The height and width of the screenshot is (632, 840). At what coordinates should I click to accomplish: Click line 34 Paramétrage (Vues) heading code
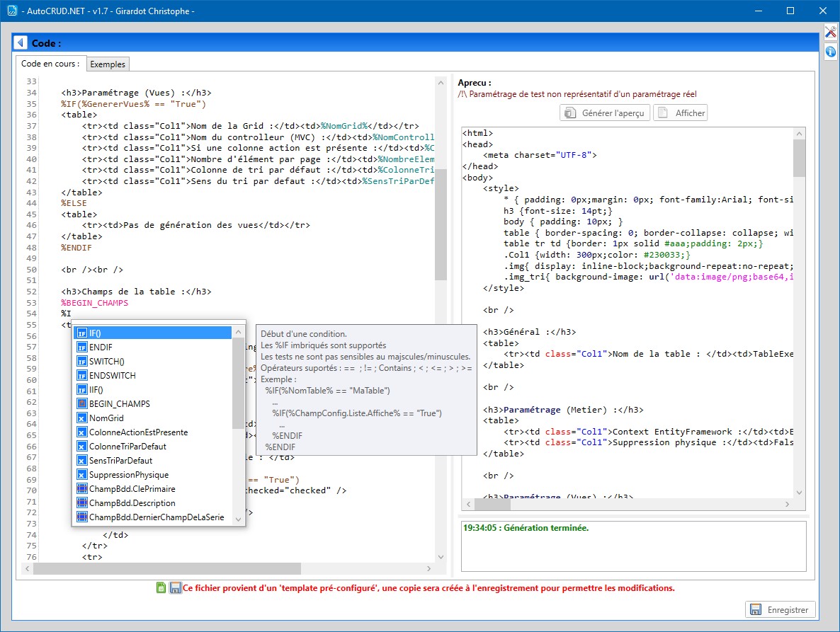pyautogui.click(x=136, y=93)
